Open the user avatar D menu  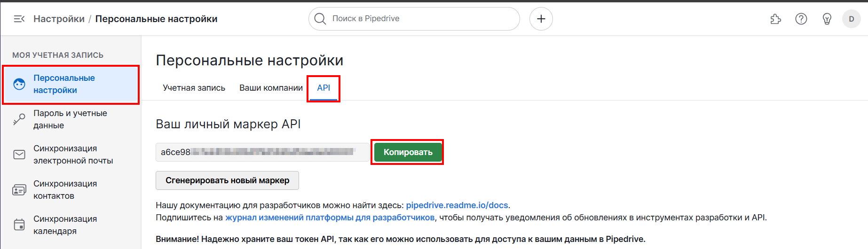point(851,19)
